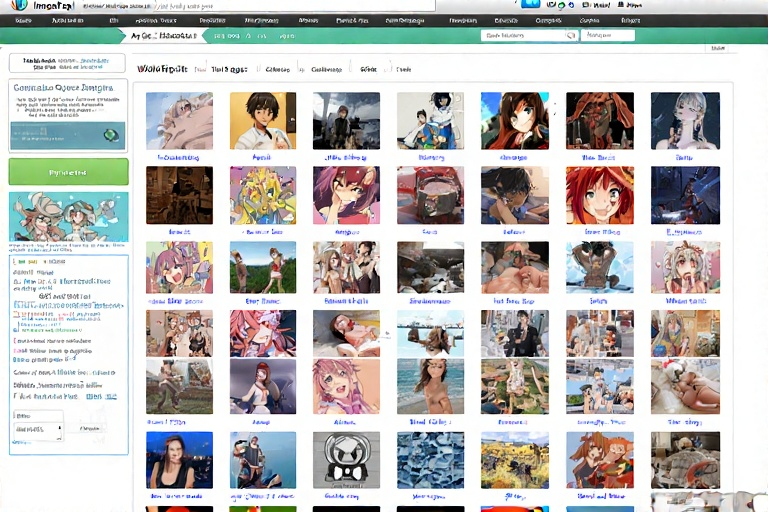Viewport: 768px width, 512px height.
Task: Click the small button right of the sidebar select box
Action: click(90, 429)
